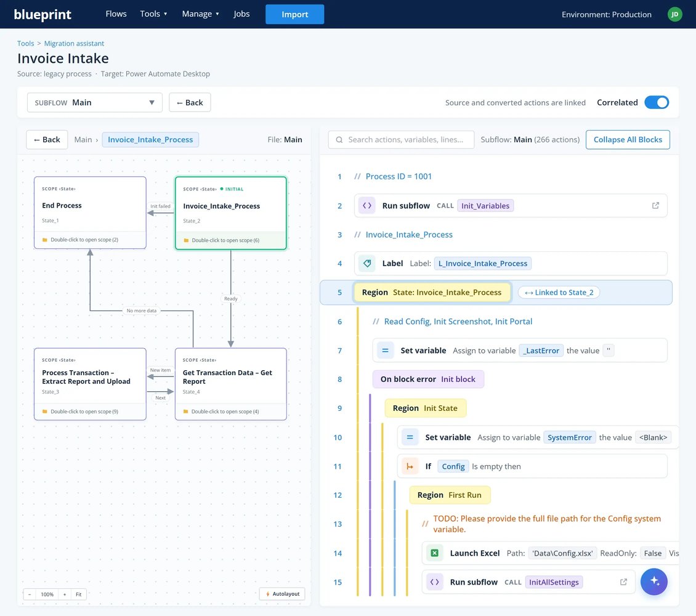This screenshot has width=696, height=616.
Task: Open InitAllSettings subflow external link icon
Action: (x=623, y=582)
